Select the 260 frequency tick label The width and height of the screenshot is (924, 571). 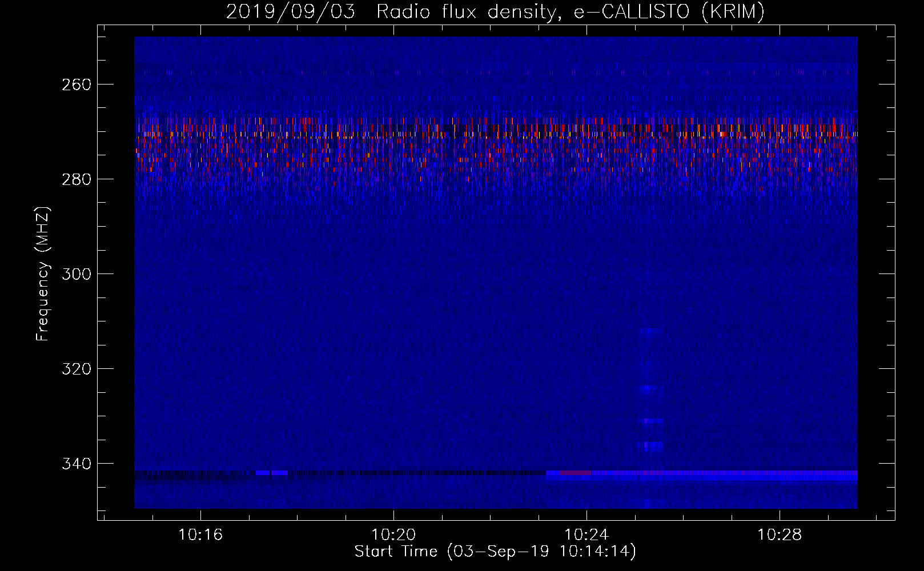[x=76, y=85]
